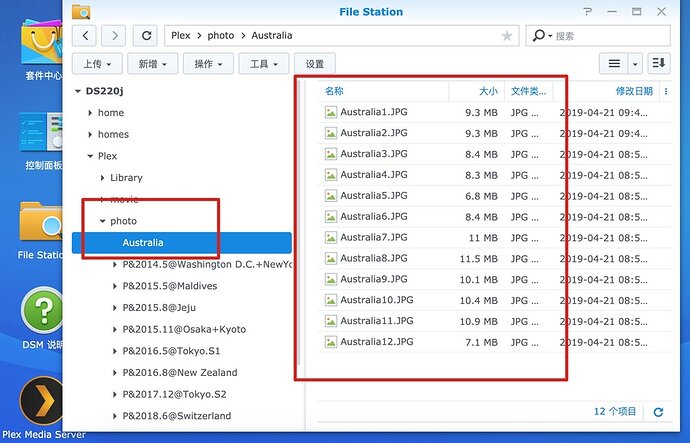Image resolution: width=690 pixels, height=443 pixels.
Task: Open the 工具 tools menu
Action: [263, 64]
